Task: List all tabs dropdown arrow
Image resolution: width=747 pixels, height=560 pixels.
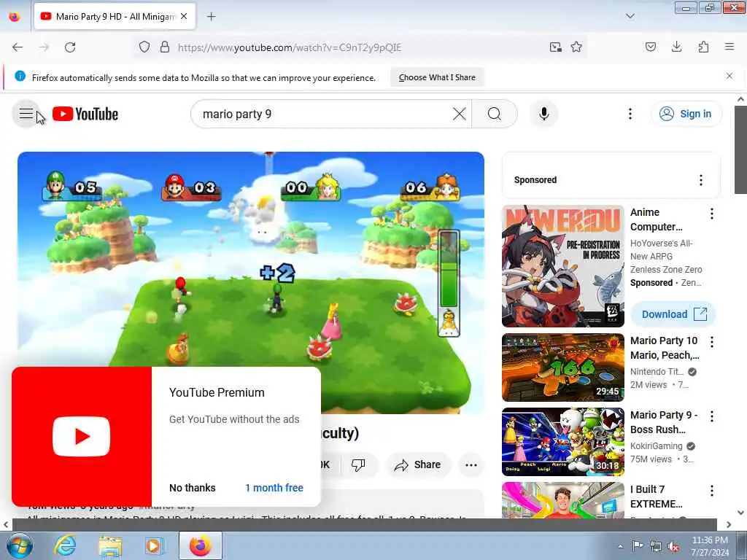Action: click(630, 17)
